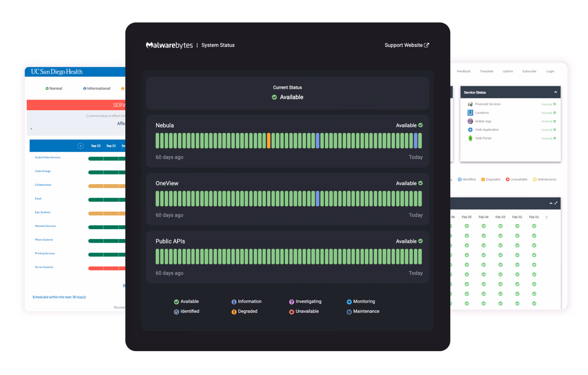Select the Normal status filter
Viewport: 588px width, 375px height.
point(54,88)
